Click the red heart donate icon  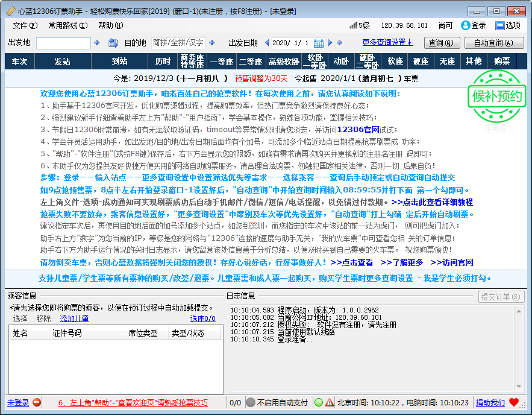pyautogui.click(x=514, y=402)
